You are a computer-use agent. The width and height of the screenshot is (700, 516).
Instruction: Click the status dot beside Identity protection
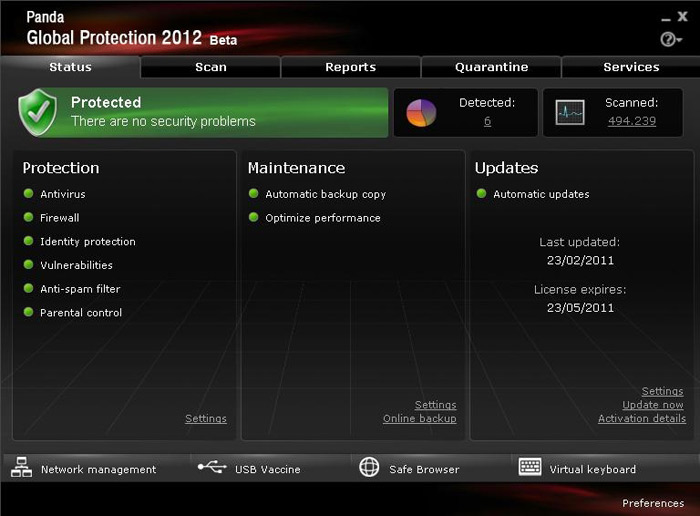click(29, 241)
